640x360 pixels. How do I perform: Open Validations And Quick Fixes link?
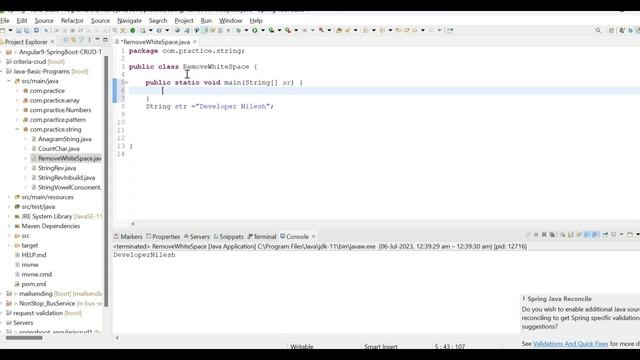[x=570, y=344]
